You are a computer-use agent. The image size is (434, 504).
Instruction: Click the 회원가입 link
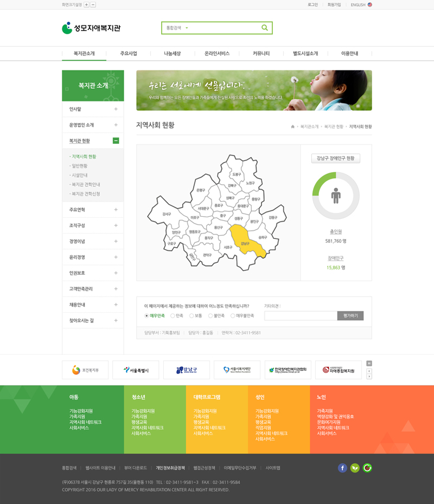[334, 4]
